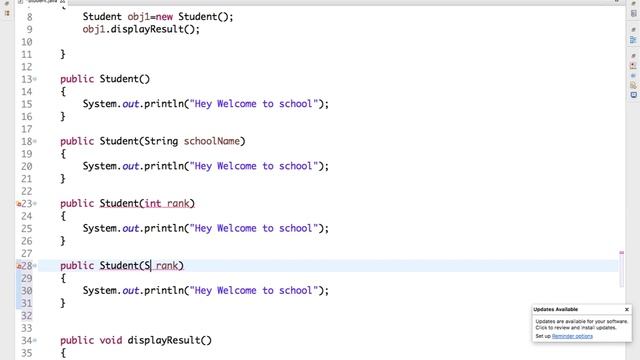Image resolution: width=640 pixels, height=360 pixels.
Task: Click 'new Student();' on line 8
Action: [195, 17]
